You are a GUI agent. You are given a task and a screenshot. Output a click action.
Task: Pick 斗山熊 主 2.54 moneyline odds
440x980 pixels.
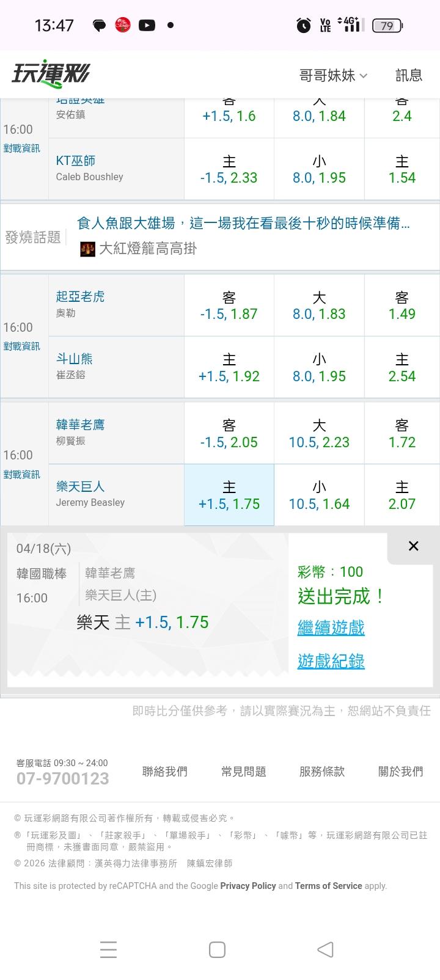pos(402,368)
